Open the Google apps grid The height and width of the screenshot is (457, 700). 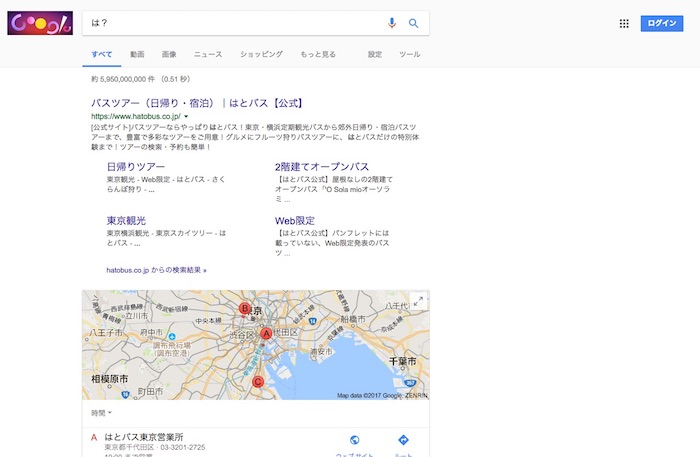(624, 23)
